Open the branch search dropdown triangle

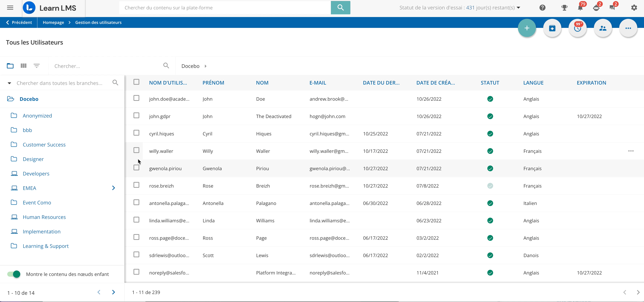pos(9,83)
